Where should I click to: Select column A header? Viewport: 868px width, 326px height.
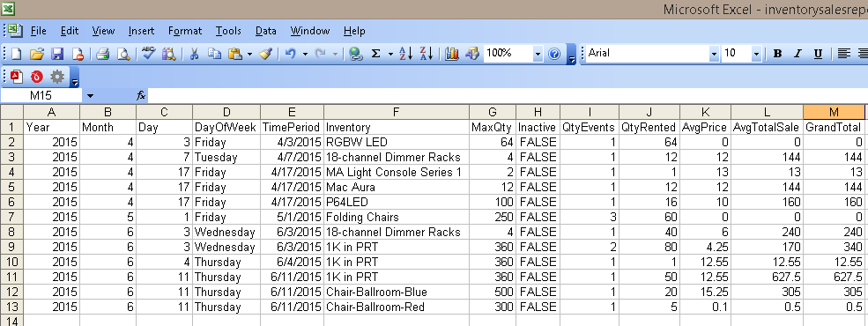51,112
